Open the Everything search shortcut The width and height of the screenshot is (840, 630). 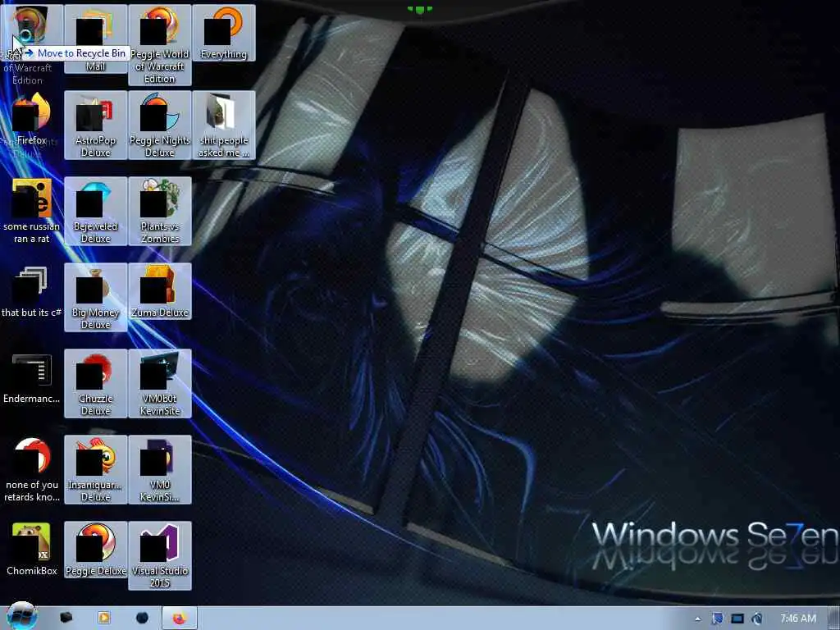[224, 33]
